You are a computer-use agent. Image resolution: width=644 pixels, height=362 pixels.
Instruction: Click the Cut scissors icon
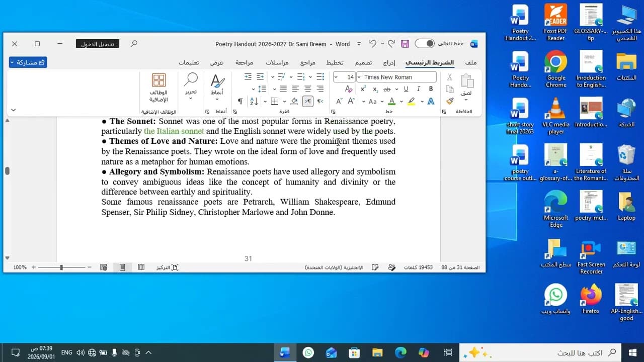coord(450,77)
